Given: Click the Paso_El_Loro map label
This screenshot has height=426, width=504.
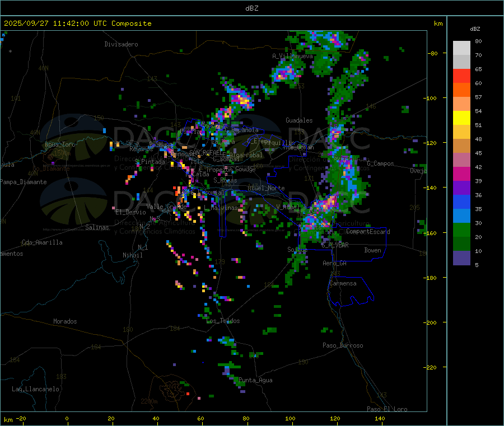Looking at the screenshot, I should click(388, 409).
